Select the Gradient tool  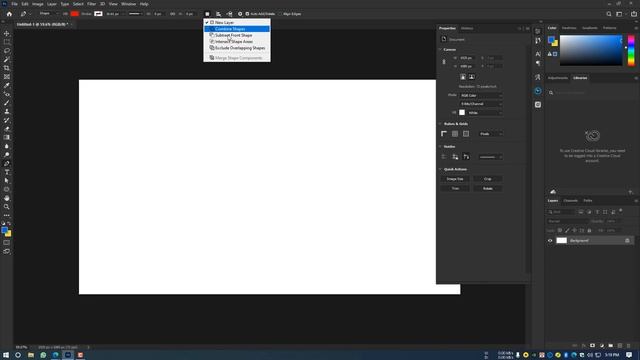[x=7, y=138]
